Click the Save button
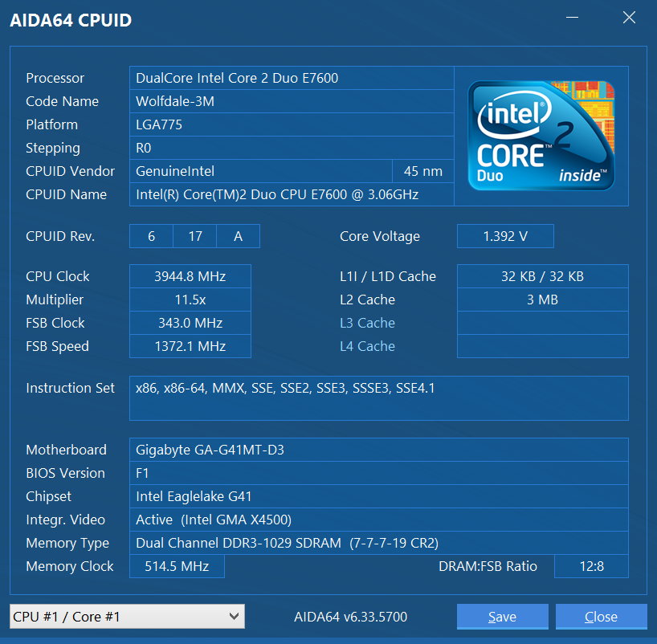The height and width of the screenshot is (644, 657). pyautogui.click(x=502, y=617)
